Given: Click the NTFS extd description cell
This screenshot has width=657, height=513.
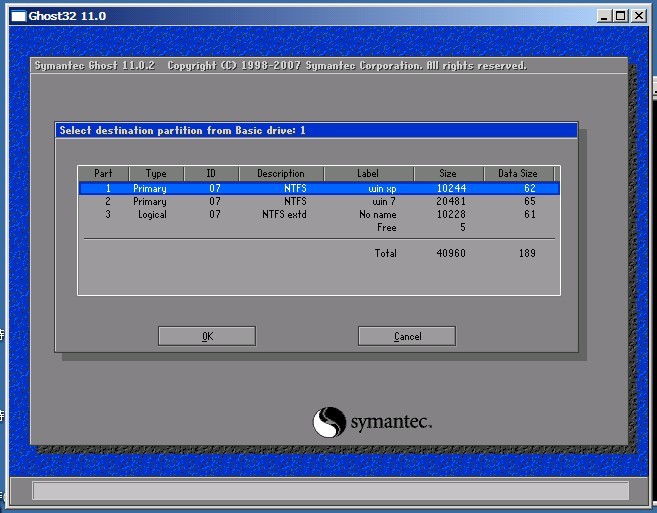Looking at the screenshot, I should 285,214.
